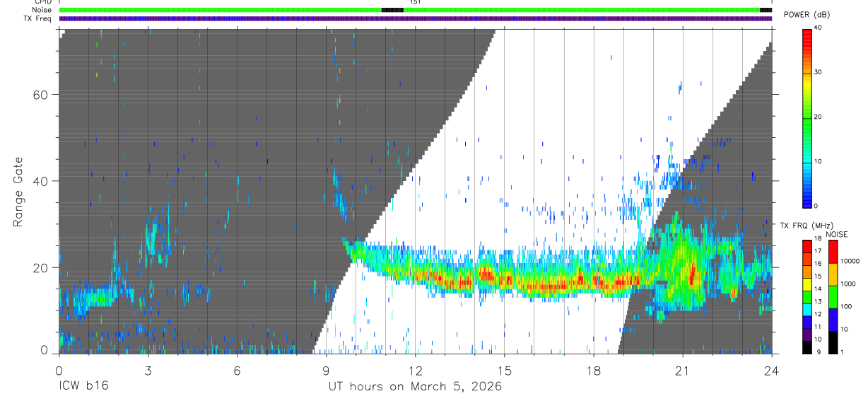Viewport: 868px width, 401px height.
Task: Click the 12 tick label on the UT hours axis
Action: [x=415, y=369]
